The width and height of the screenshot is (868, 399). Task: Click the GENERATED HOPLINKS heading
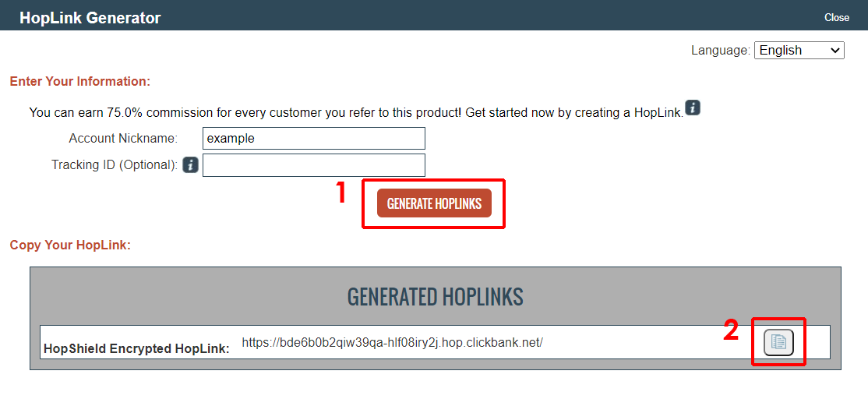435,297
